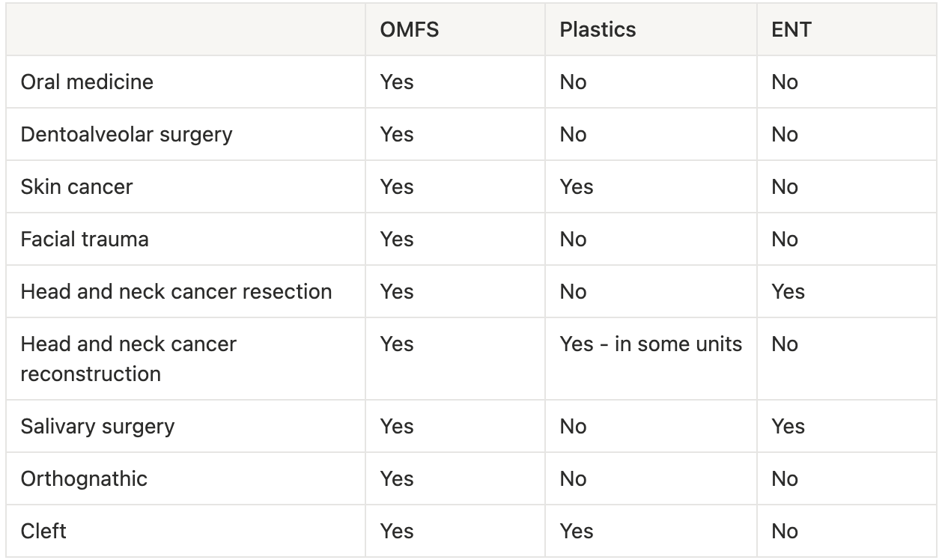Click the Skin cancer row label
This screenshot has width=942, height=560.
point(76,187)
